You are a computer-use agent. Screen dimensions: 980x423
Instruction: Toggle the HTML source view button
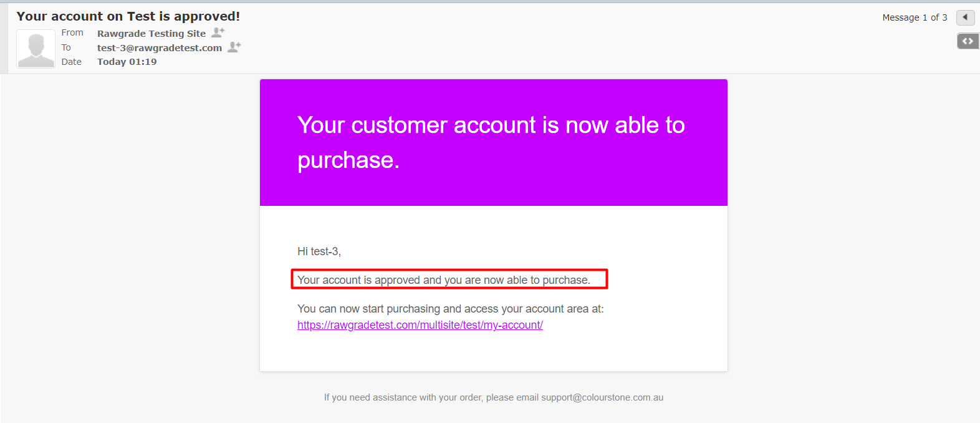(968, 41)
